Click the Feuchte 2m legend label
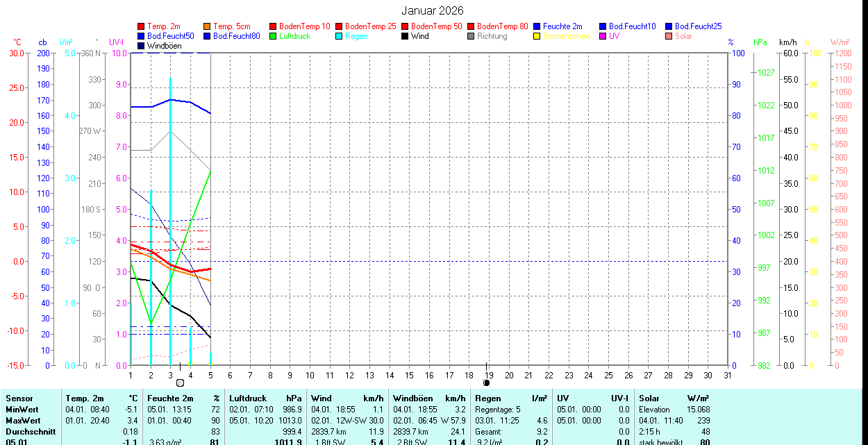 click(562, 26)
